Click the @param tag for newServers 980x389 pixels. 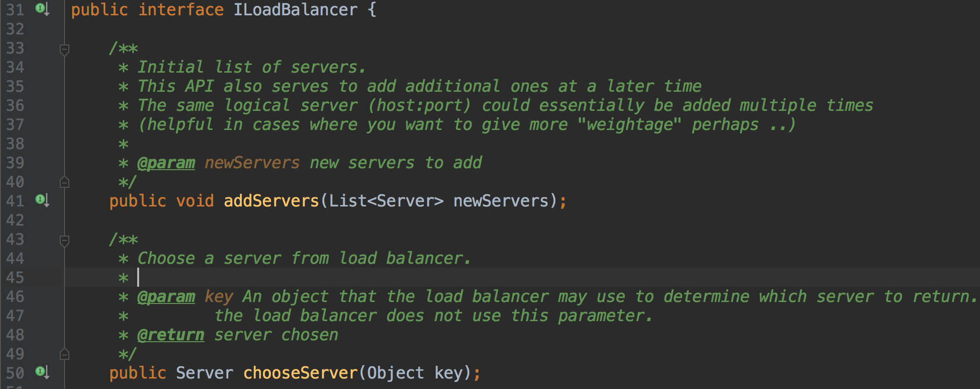(x=166, y=163)
